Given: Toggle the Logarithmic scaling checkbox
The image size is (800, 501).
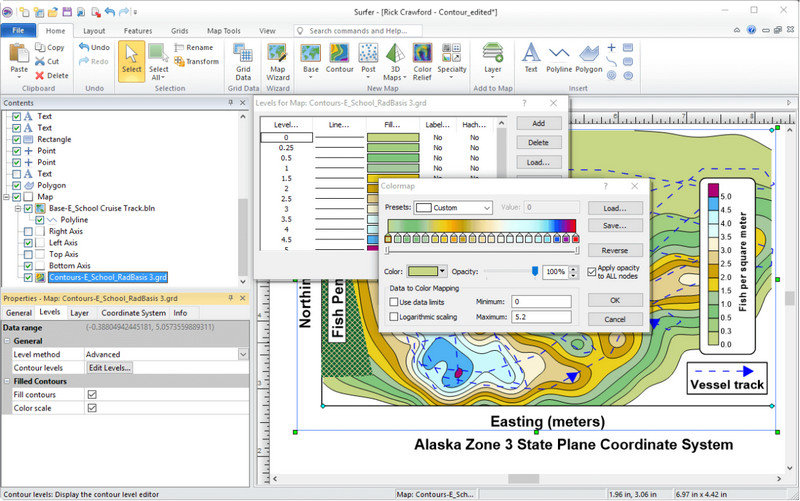Looking at the screenshot, I should pyautogui.click(x=393, y=317).
